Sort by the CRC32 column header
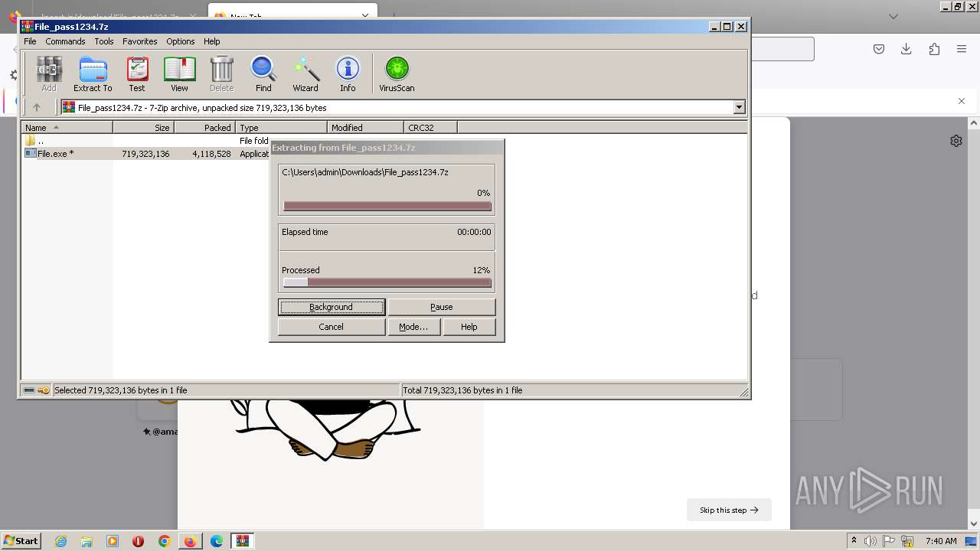 point(430,128)
